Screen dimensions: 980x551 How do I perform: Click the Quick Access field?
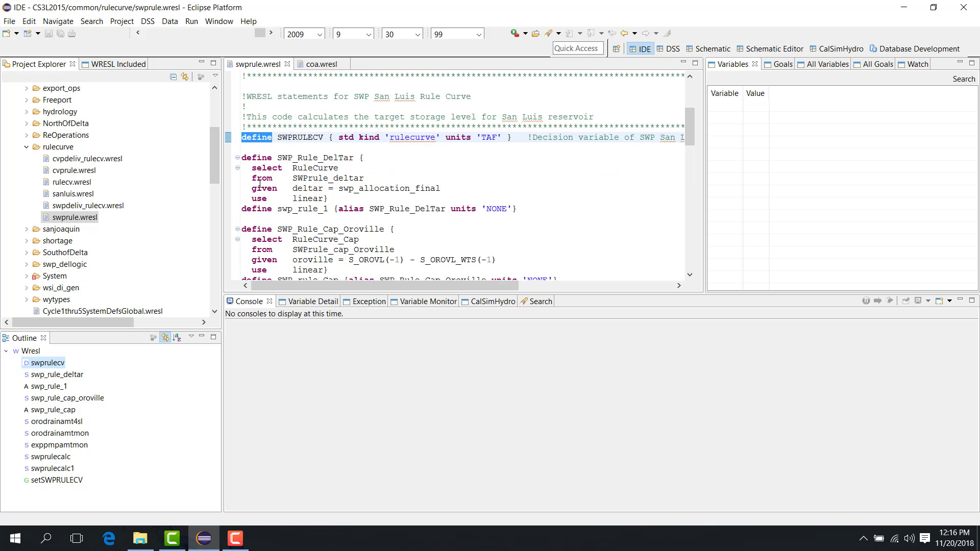[578, 48]
